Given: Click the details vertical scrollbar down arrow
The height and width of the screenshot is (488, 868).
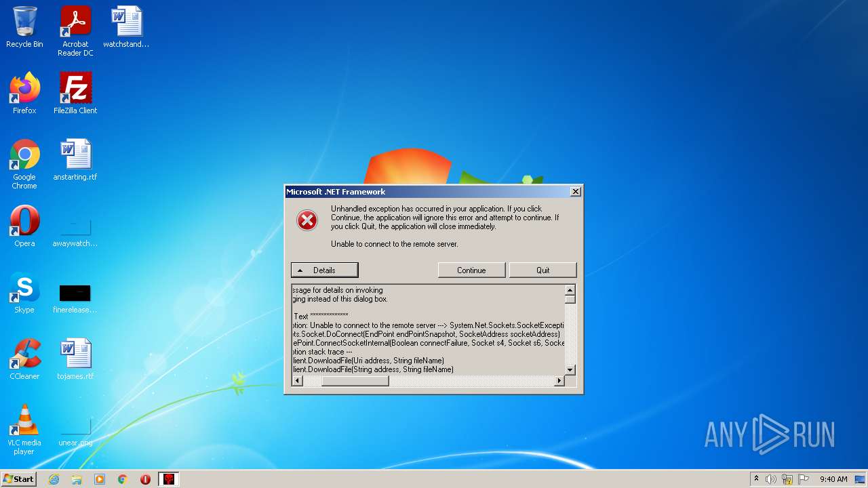Looking at the screenshot, I should pos(570,370).
